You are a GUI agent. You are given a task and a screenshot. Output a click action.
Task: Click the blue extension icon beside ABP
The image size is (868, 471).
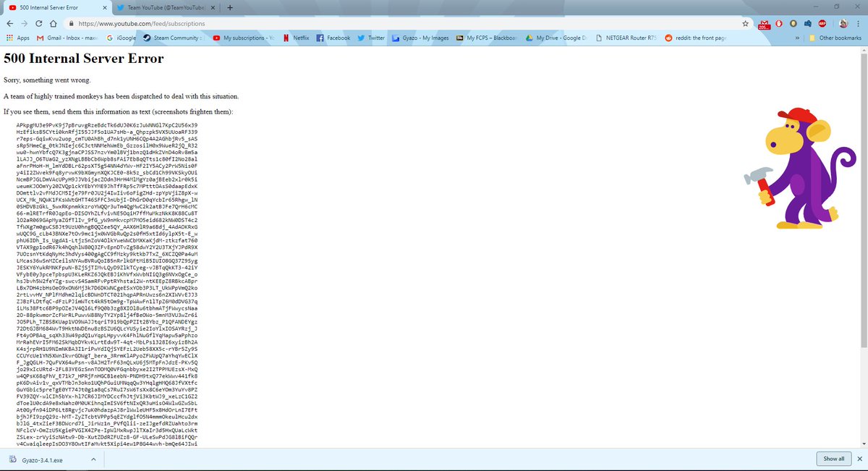[x=808, y=23]
